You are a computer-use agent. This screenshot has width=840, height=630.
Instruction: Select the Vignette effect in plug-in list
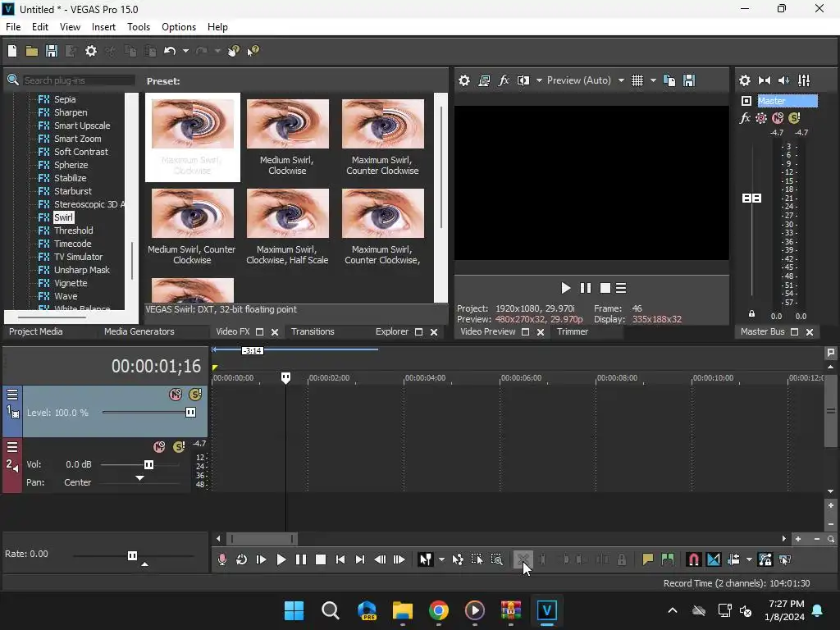pyautogui.click(x=71, y=283)
